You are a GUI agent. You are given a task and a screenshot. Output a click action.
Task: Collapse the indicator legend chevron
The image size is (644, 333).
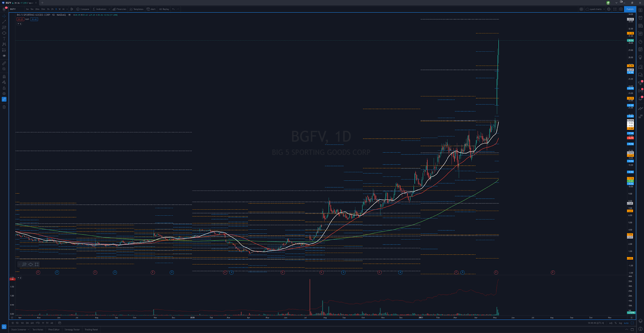coord(19,24)
